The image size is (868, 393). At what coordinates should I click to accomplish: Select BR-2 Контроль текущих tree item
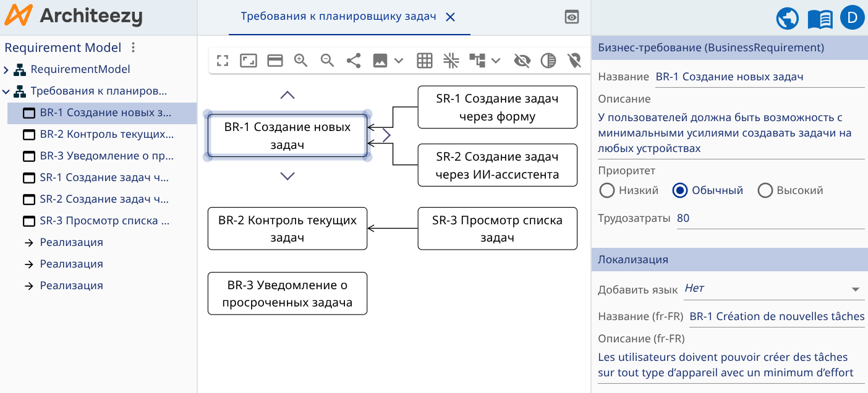(x=106, y=134)
